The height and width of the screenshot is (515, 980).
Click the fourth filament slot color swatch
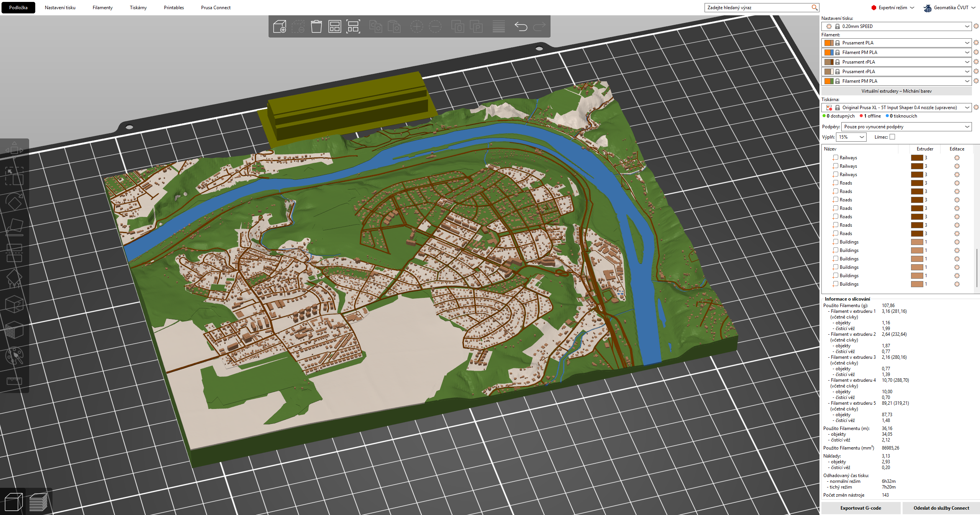tap(829, 72)
